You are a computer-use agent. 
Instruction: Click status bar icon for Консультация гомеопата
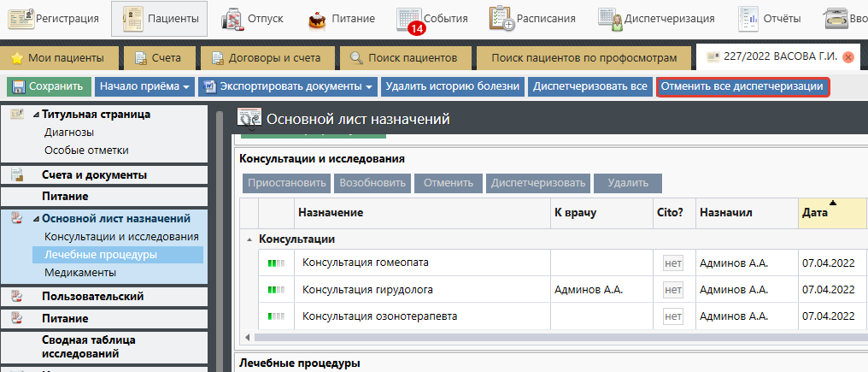(x=276, y=263)
